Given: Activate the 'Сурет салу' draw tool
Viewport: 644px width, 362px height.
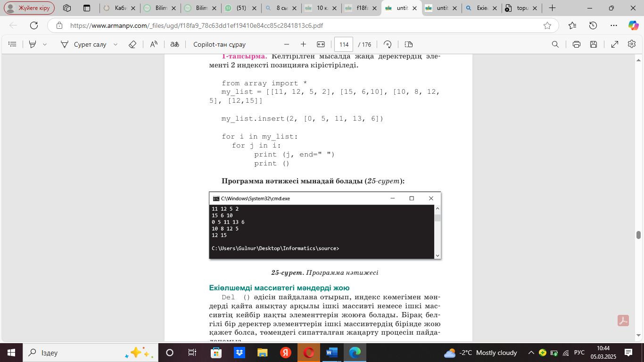Looking at the screenshot, I should click(x=84, y=44).
